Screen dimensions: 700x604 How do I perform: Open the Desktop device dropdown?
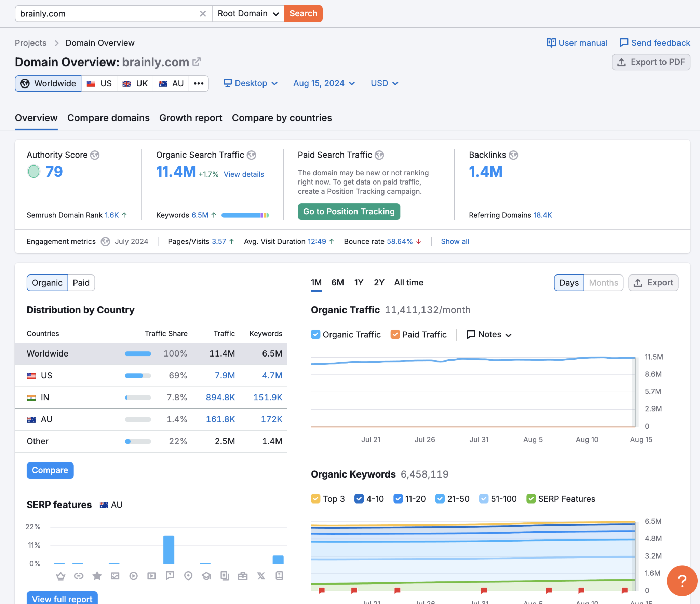pyautogui.click(x=250, y=83)
